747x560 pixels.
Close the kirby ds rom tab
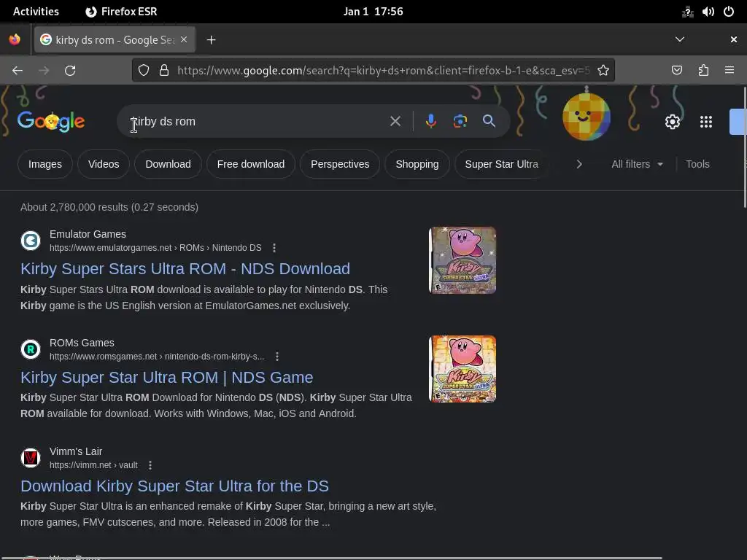tap(184, 39)
